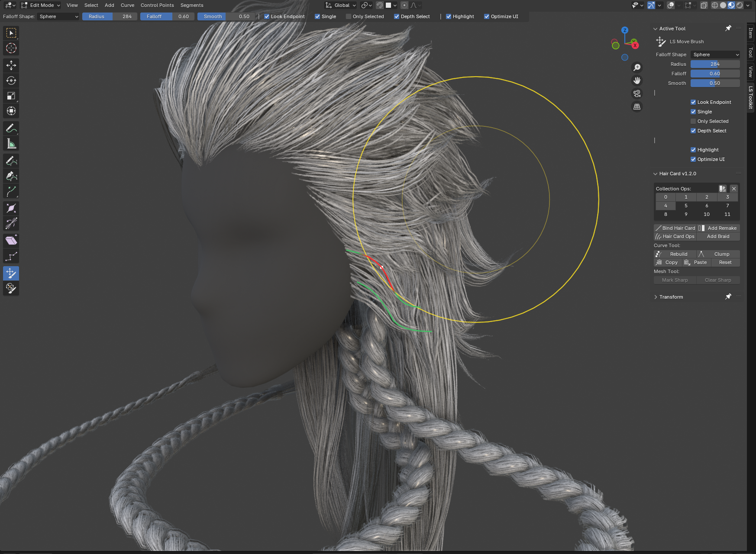Screen dimensions: 756x554
Task: Activate the Rotate tool
Action: coord(11,81)
